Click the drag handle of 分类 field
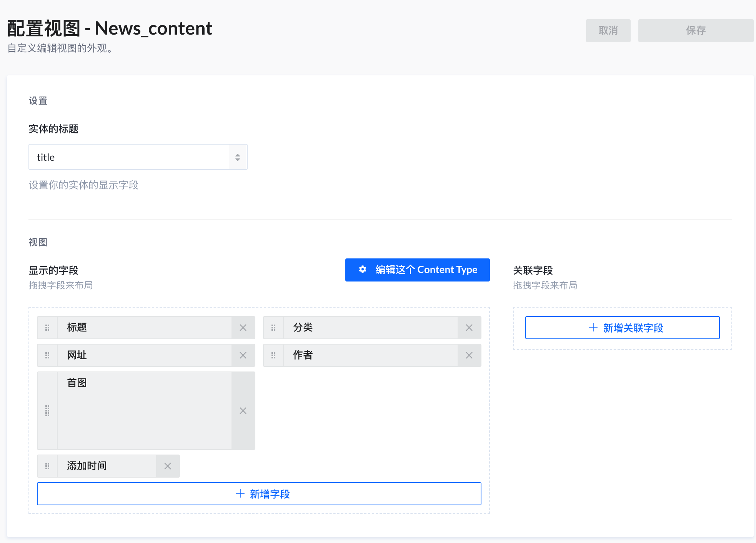This screenshot has height=543, width=756. 273,328
